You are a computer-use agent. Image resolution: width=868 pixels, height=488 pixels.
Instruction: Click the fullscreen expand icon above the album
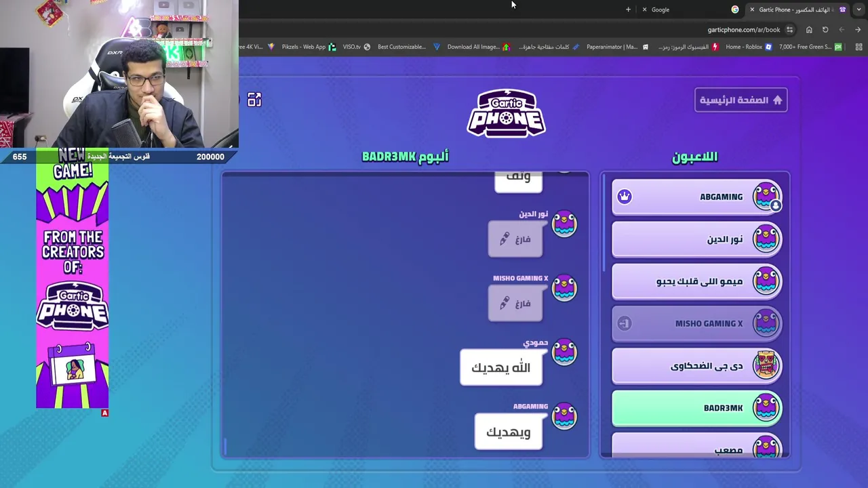click(254, 100)
